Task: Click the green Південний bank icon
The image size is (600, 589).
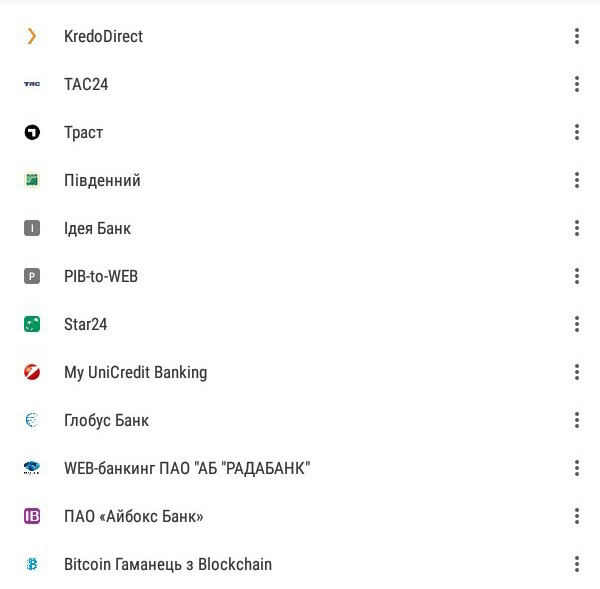Action: click(32, 180)
